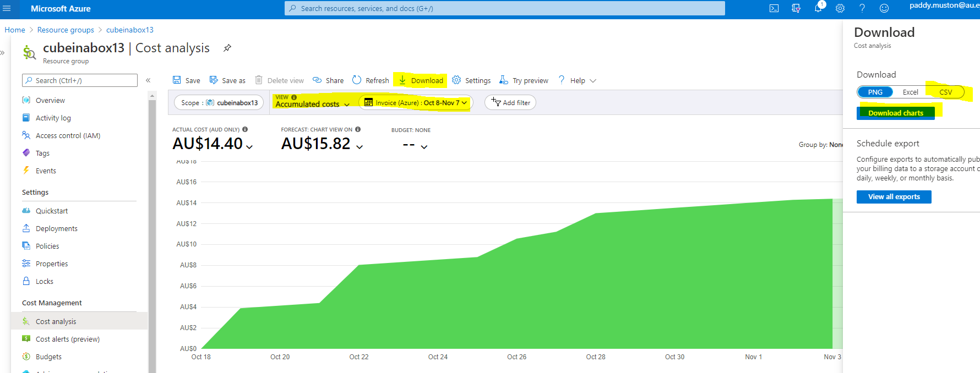
Task: Open Cost alerts (preview)
Action: (67, 339)
